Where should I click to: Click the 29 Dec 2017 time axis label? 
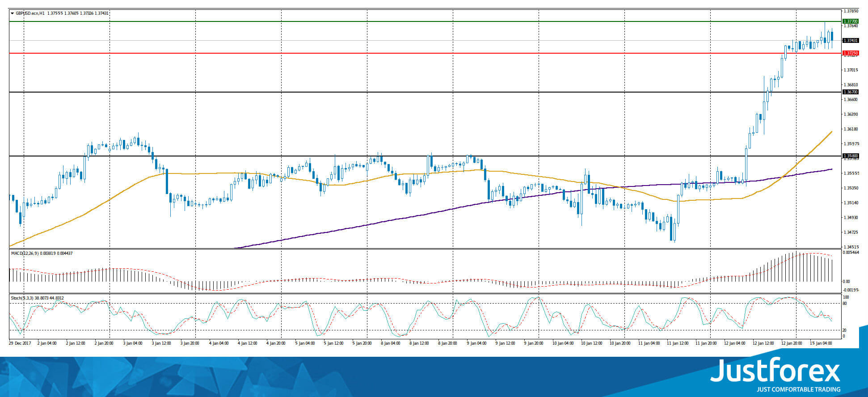coord(20,343)
